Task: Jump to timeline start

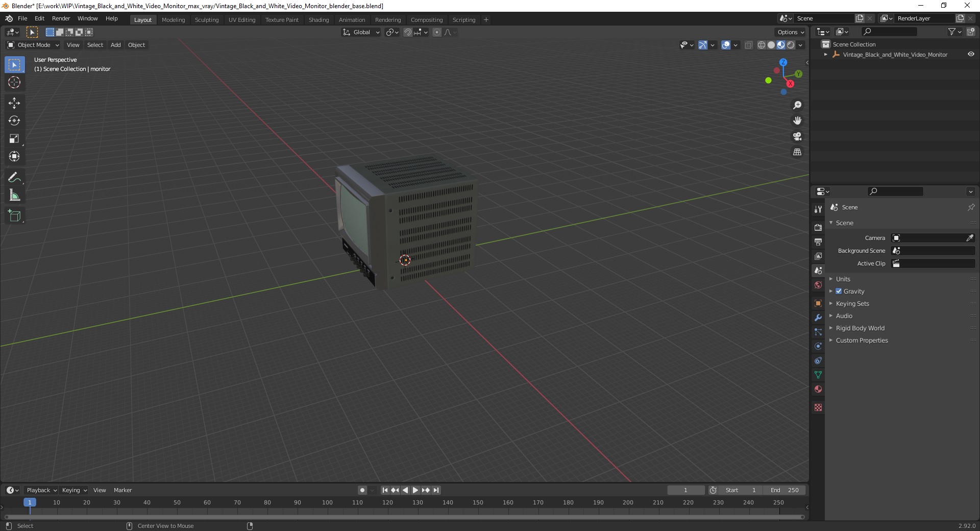Action: [385, 490]
